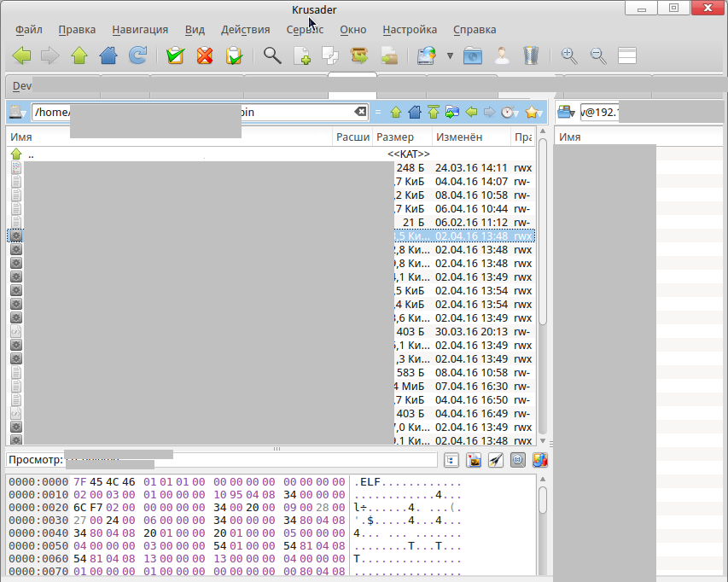The height and width of the screenshot is (582, 728).
Task: Open the disk/network mount manager icon
Action: click(x=427, y=55)
